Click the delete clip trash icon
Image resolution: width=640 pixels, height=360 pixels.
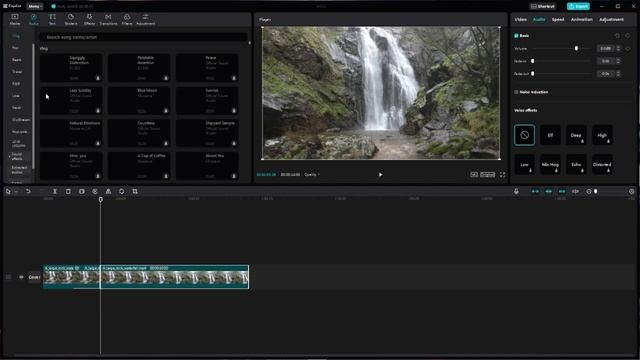click(x=68, y=191)
